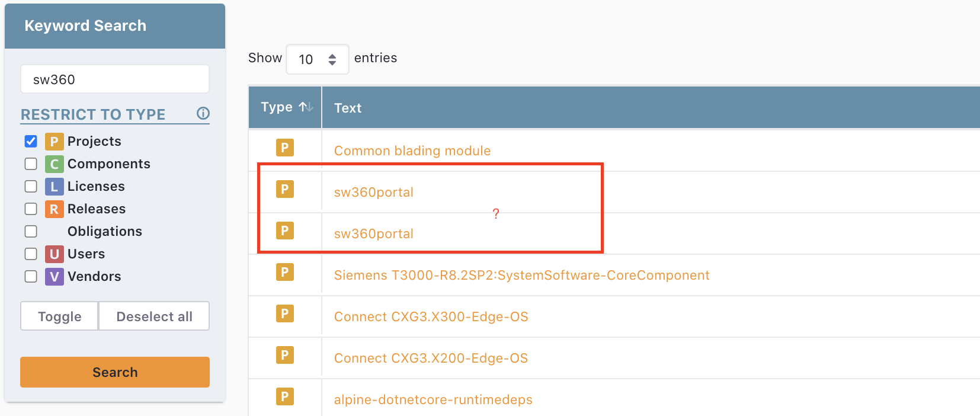
Task: Click the keyword search input containing sw360
Action: pos(114,79)
